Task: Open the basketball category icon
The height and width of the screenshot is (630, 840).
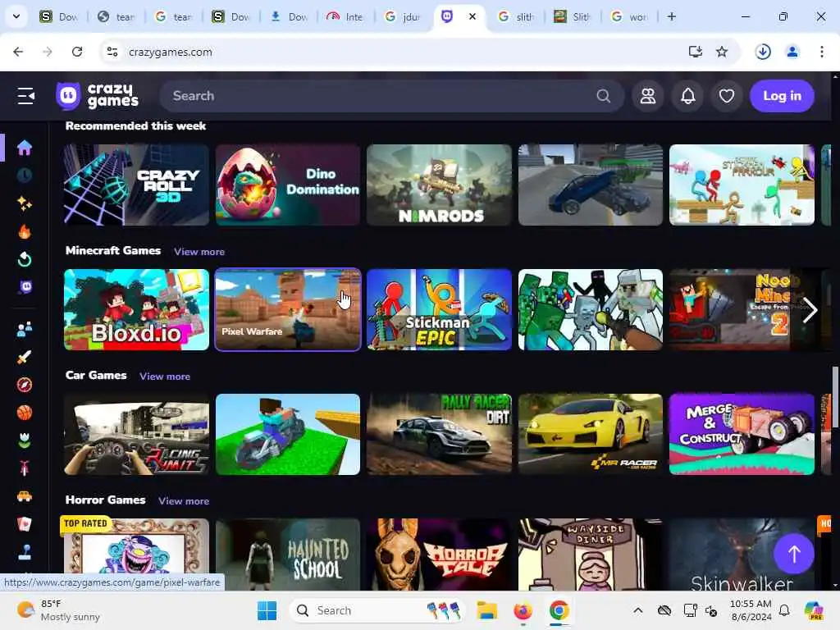Action: (24, 413)
